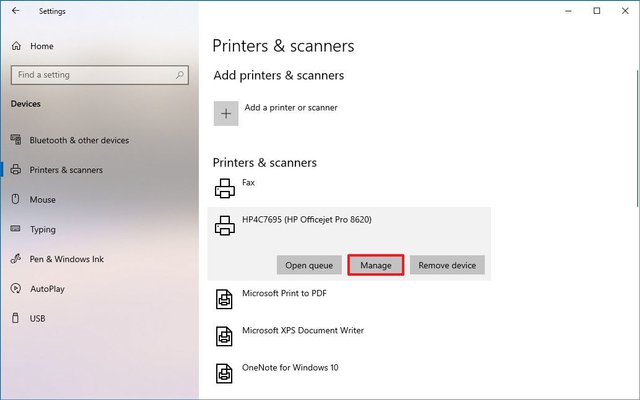Select Printers & scanners in sidebar
Image resolution: width=640 pixels, height=400 pixels.
66,170
